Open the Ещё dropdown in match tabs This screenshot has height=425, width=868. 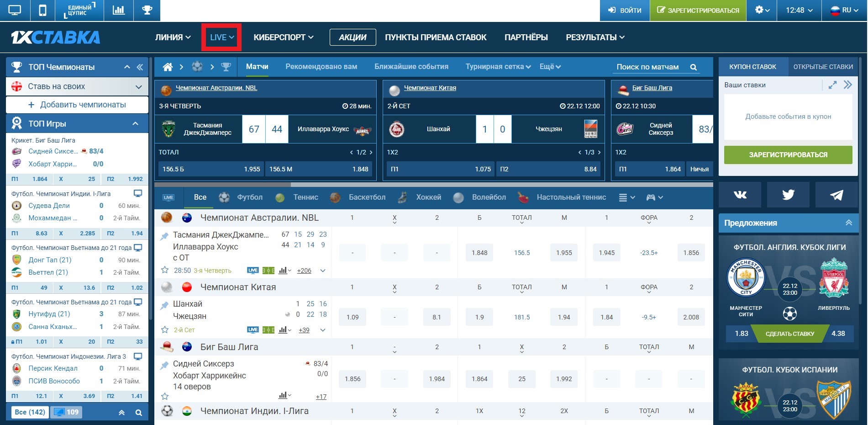tap(550, 67)
